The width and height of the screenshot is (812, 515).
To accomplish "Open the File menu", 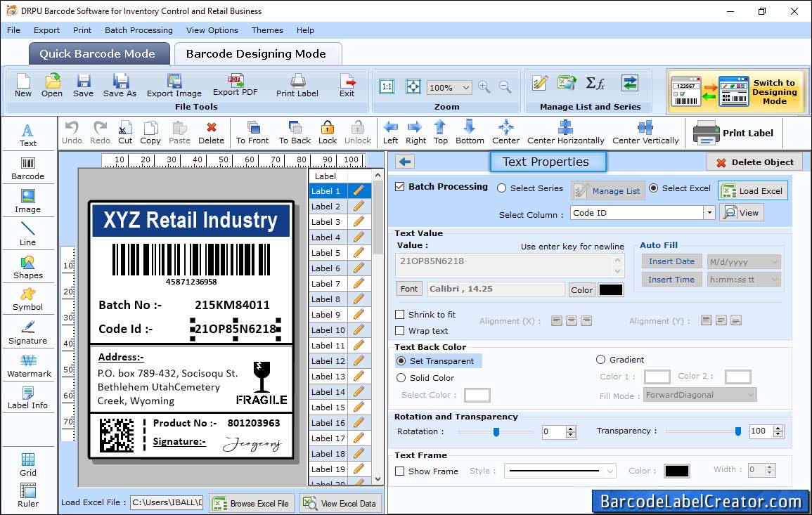I will point(13,30).
